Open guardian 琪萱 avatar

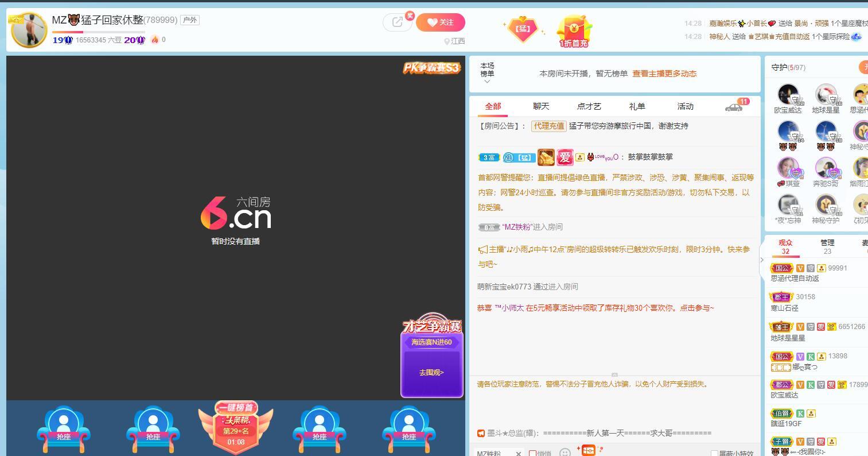point(788,168)
